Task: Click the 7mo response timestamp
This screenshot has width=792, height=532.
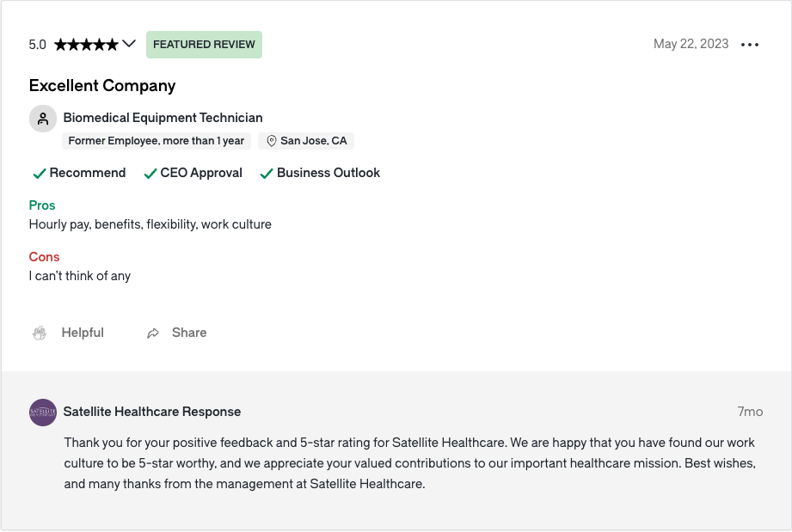Action: 750,412
